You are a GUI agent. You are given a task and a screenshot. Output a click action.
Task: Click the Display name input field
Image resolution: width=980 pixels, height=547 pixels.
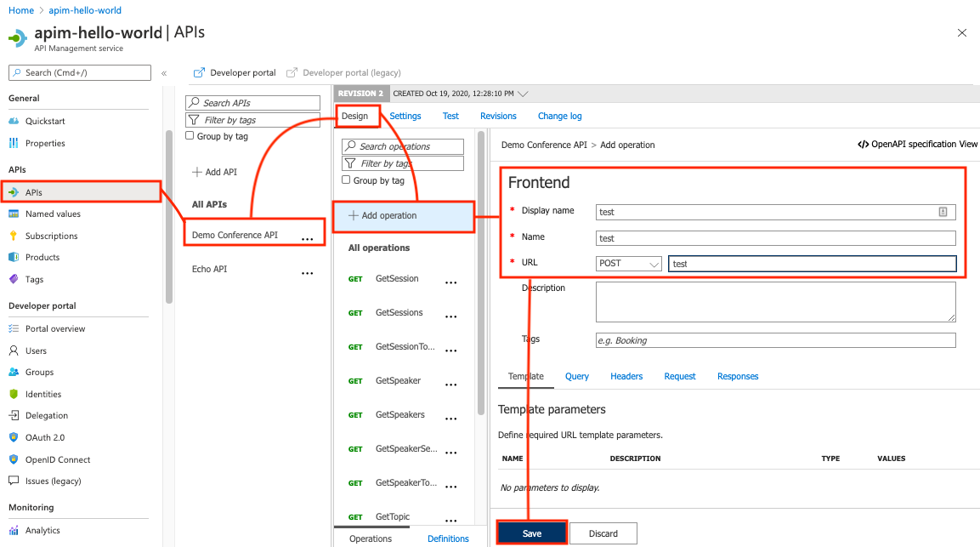tap(776, 212)
